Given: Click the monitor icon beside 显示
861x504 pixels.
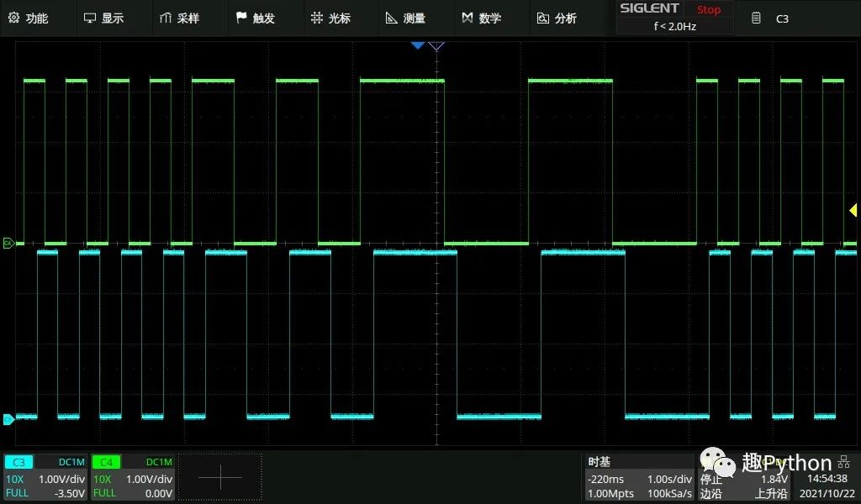Looking at the screenshot, I should click(89, 18).
